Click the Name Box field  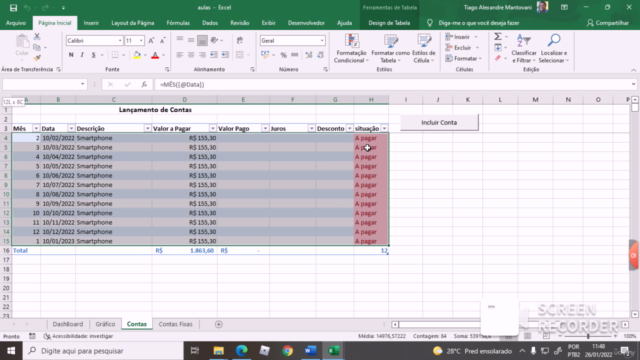point(40,84)
